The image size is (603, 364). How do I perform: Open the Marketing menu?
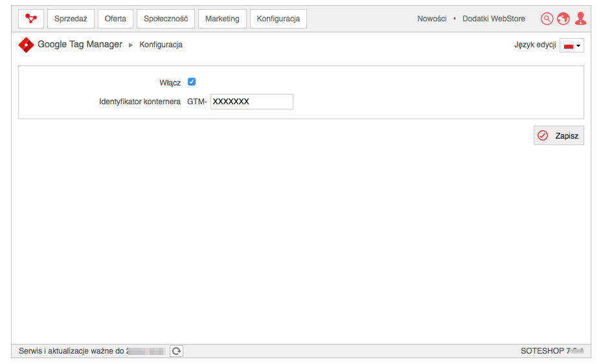[x=222, y=18]
